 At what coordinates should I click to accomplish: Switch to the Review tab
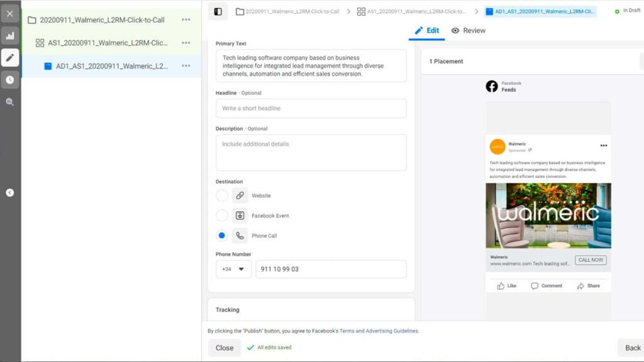click(x=469, y=31)
